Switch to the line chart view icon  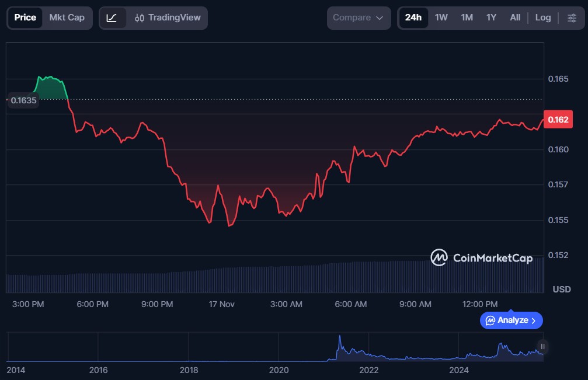(112, 18)
